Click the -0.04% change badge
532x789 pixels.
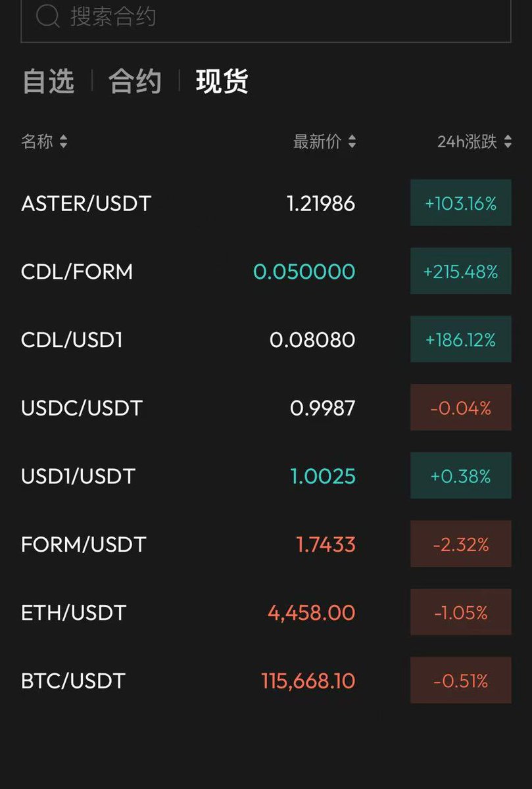[x=460, y=408]
